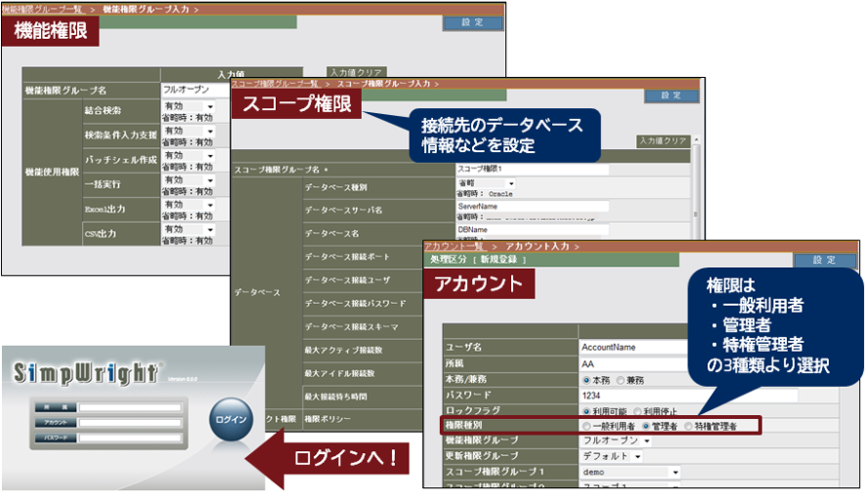
Task: Click 設定 button in アカウント window
Action: tap(825, 260)
